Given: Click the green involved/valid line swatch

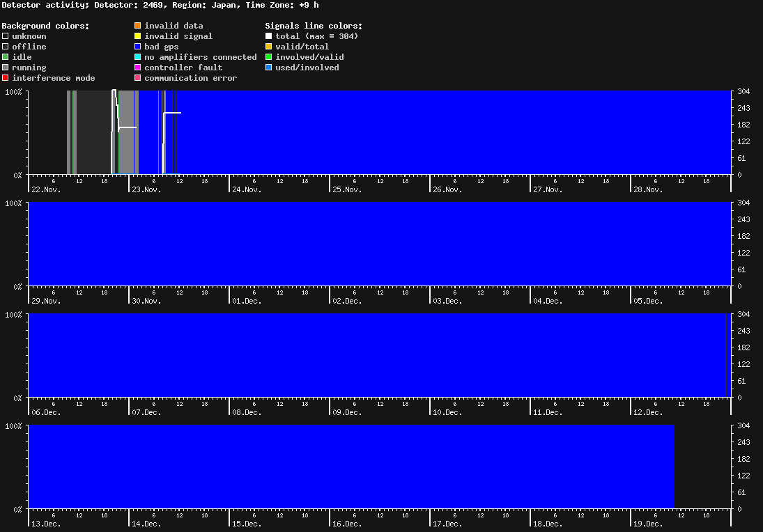Looking at the screenshot, I should pyautogui.click(x=269, y=57).
